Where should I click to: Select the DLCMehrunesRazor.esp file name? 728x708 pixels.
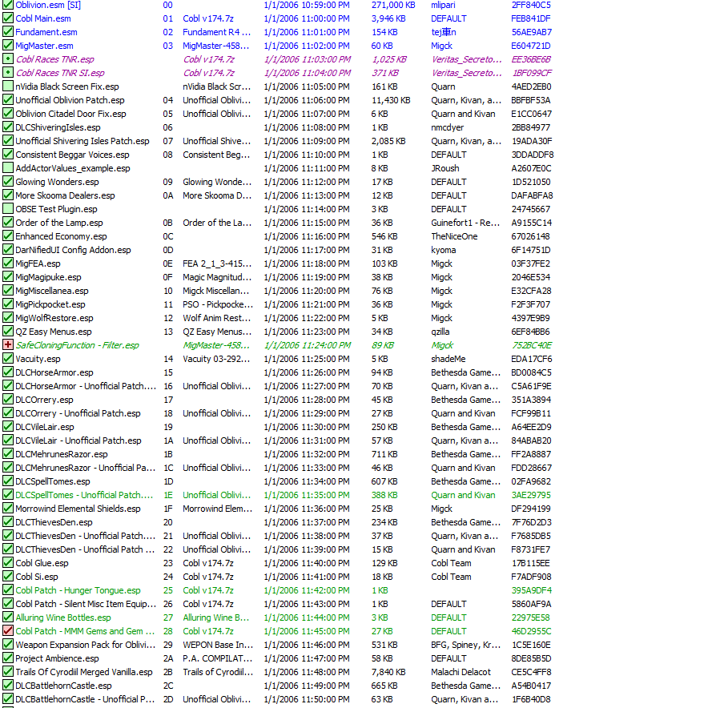click(x=62, y=454)
